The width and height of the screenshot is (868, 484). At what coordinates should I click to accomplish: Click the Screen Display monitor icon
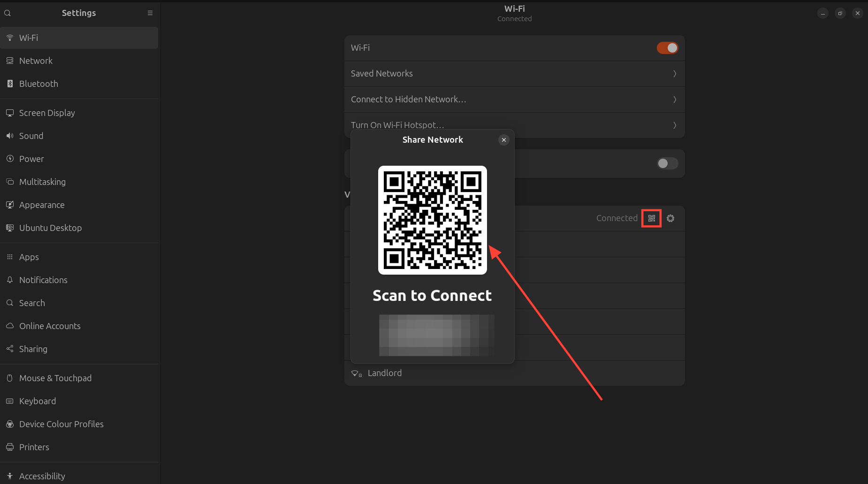[x=10, y=113]
